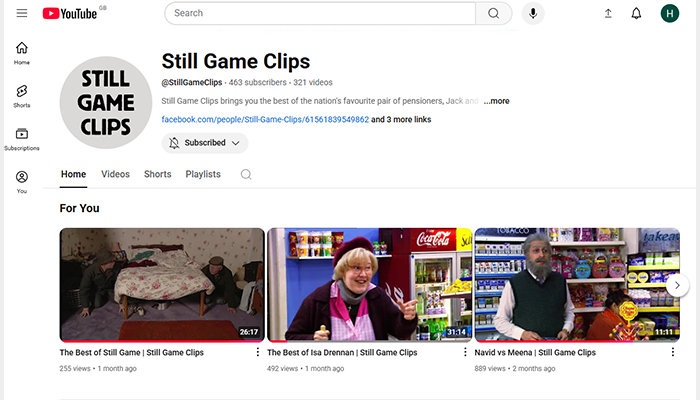Open the create upload icon

coord(608,13)
